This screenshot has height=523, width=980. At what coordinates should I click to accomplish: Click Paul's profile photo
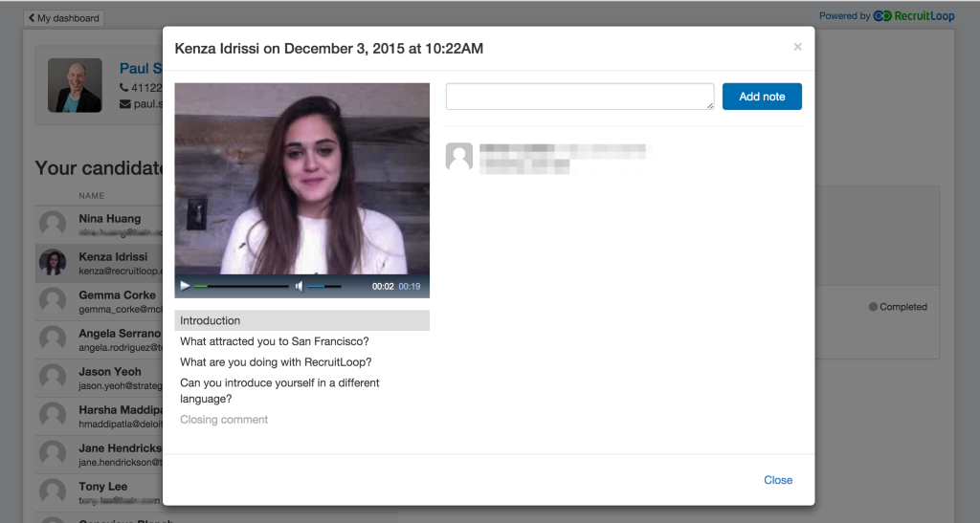click(75, 85)
